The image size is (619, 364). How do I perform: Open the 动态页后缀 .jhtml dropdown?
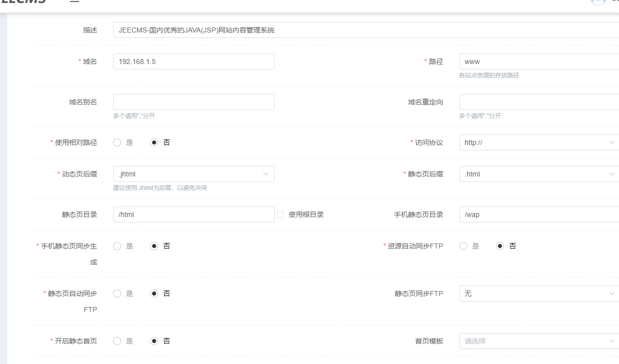(194, 174)
